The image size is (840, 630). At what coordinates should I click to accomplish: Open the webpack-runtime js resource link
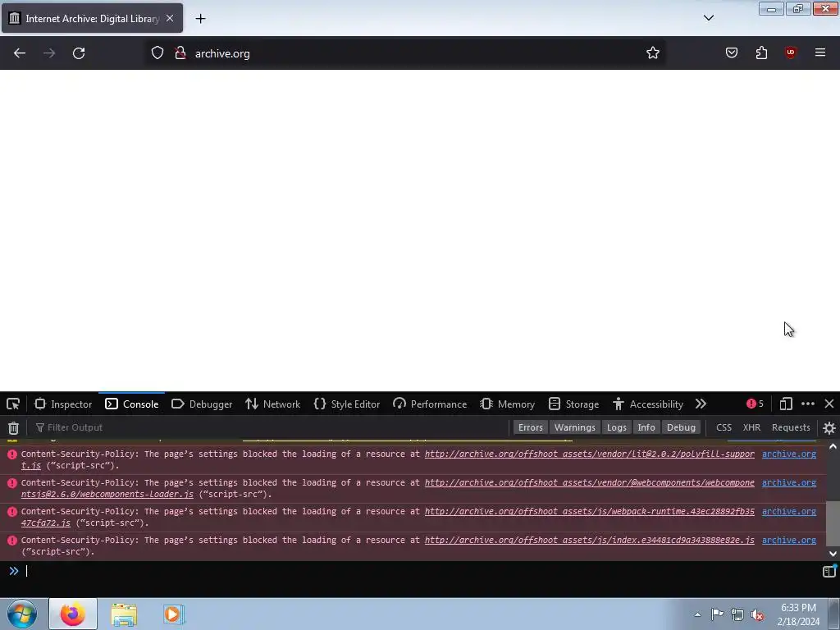click(589, 512)
